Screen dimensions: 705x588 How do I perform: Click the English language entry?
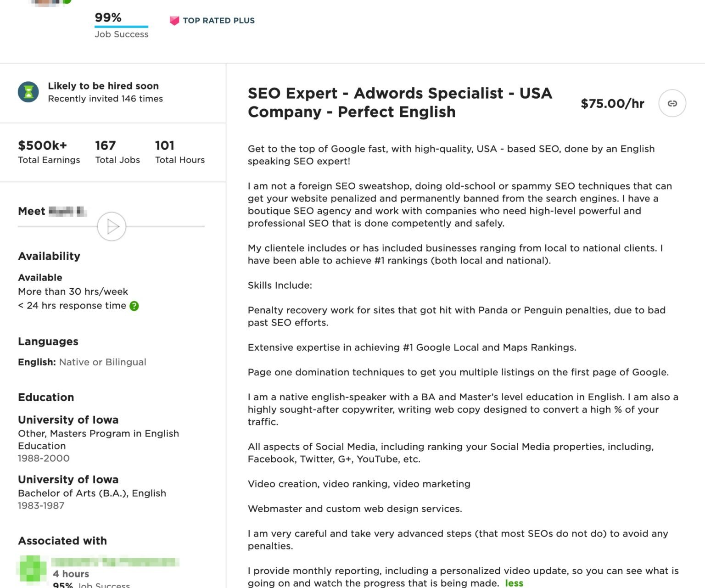click(82, 362)
